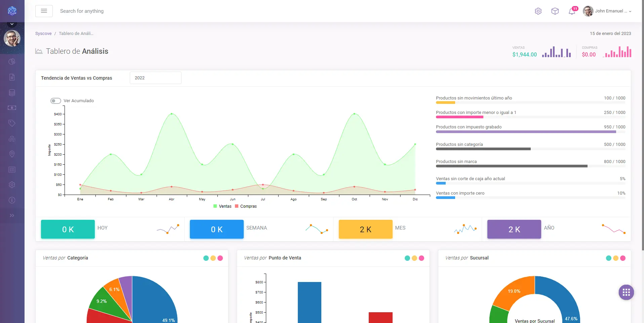Expand the sidebar with double chevron
The image size is (644, 323).
point(12,215)
